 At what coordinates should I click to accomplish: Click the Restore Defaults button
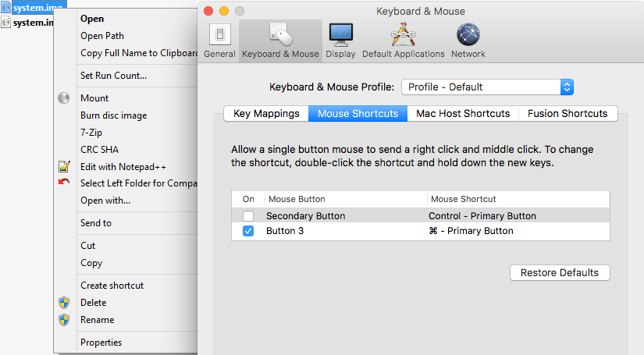tap(559, 273)
